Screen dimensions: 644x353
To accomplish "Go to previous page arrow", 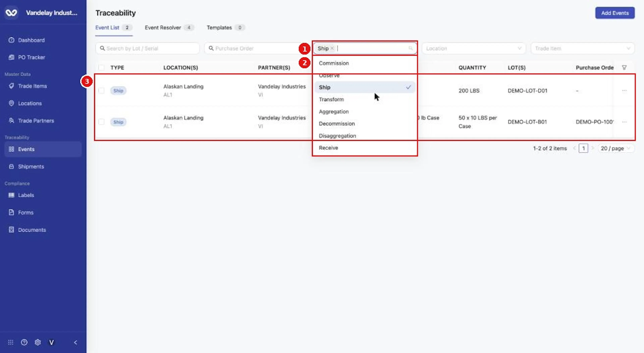I will coord(575,148).
